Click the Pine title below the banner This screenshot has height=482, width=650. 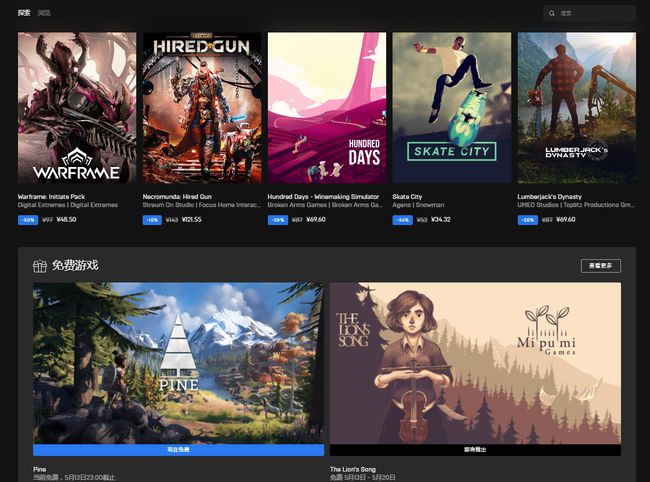(40, 469)
